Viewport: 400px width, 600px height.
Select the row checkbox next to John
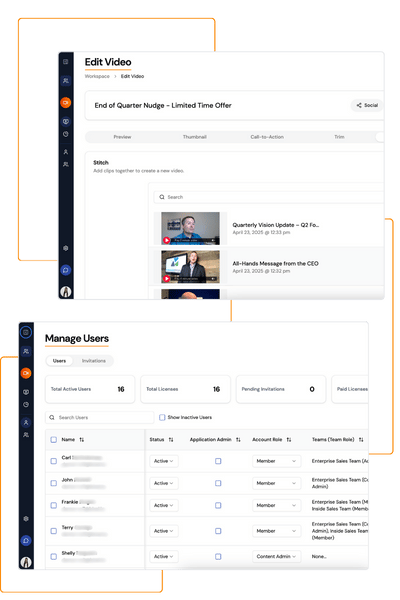54,483
